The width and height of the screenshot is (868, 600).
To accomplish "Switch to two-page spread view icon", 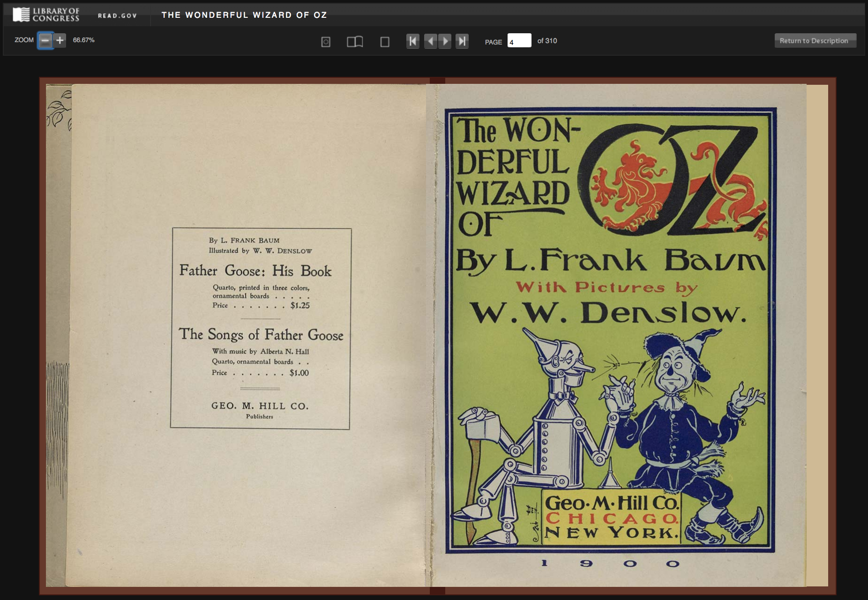I will [x=355, y=41].
